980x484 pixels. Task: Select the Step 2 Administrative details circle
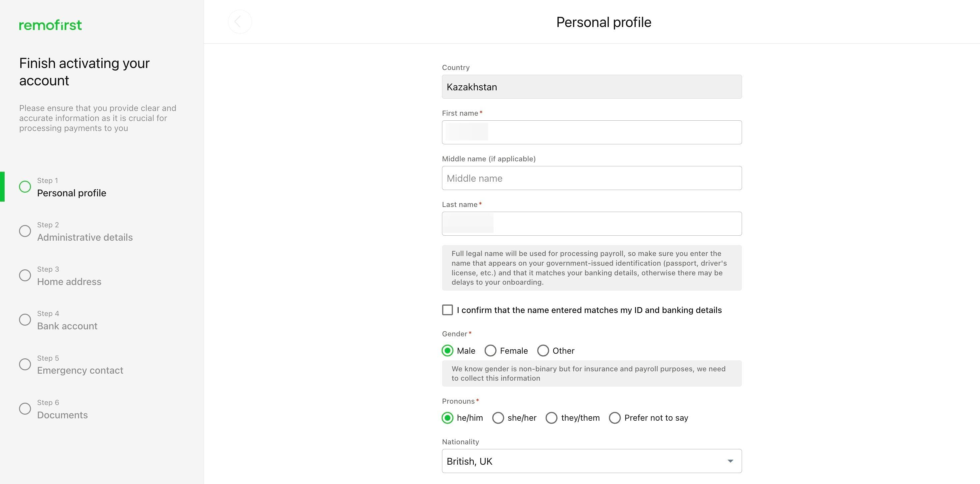[25, 231]
